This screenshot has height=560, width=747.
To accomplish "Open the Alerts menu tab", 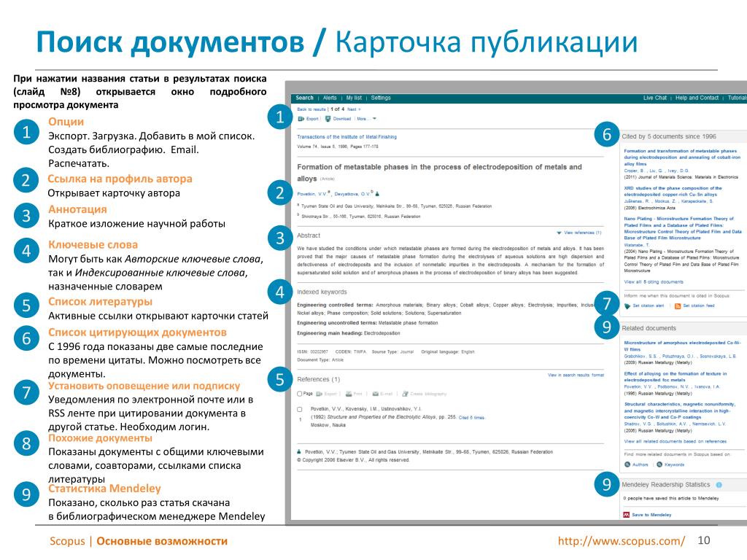I will pos(330,98).
